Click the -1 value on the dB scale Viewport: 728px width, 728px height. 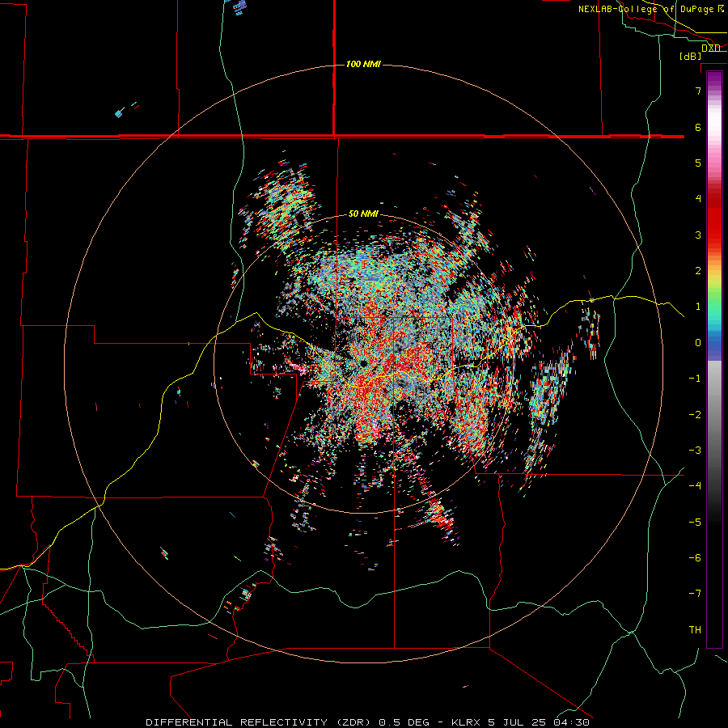[x=695, y=379]
